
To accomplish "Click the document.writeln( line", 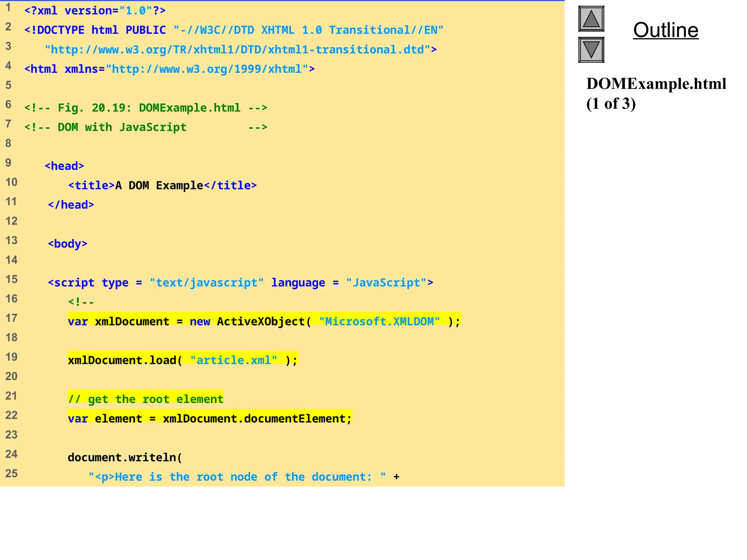I will pyautogui.click(x=125, y=457).
